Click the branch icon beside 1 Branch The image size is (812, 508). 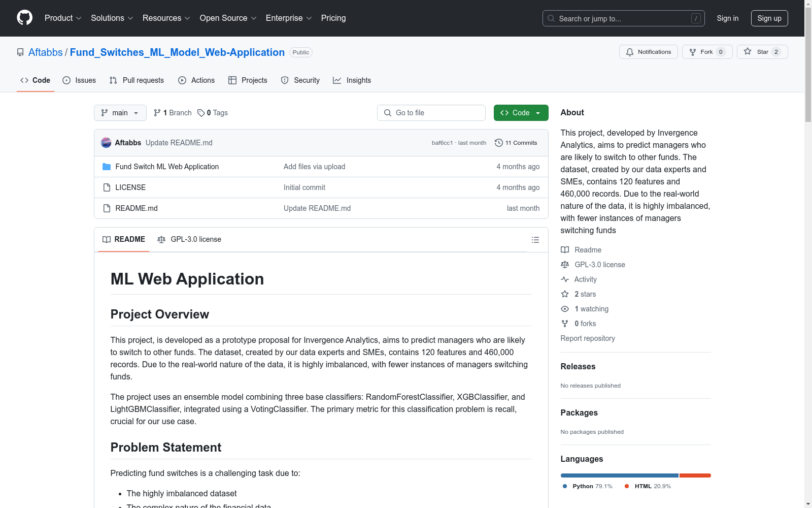point(157,113)
